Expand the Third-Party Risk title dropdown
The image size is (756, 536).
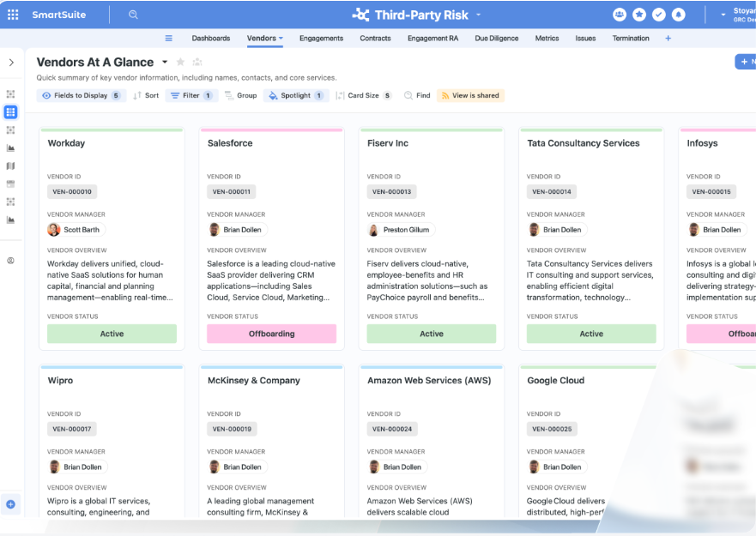click(x=478, y=15)
